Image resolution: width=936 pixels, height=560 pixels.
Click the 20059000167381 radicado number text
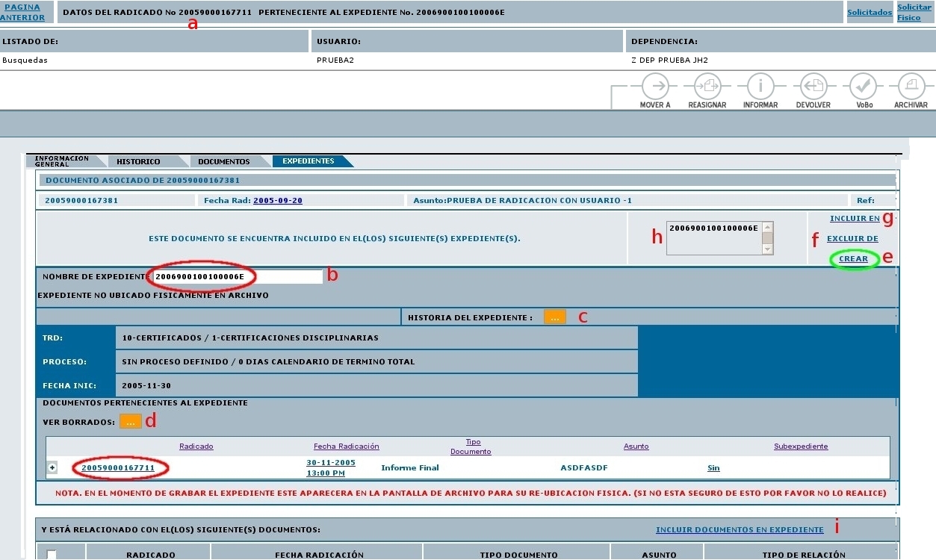point(81,201)
